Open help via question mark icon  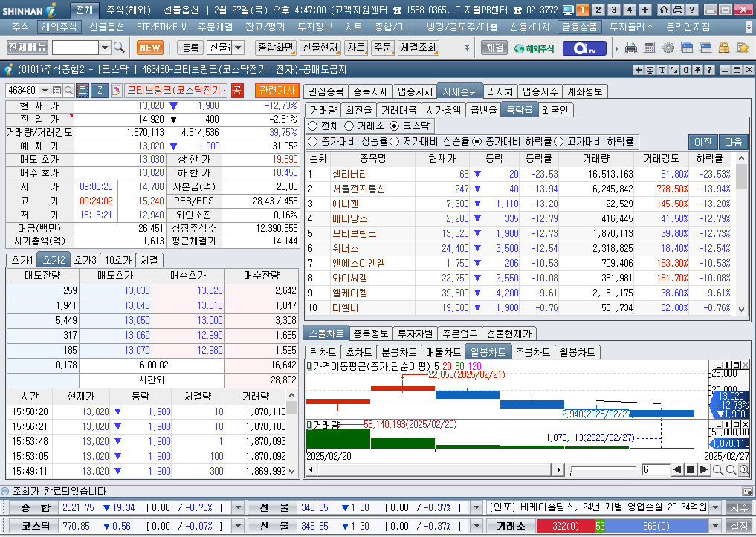[x=691, y=9]
